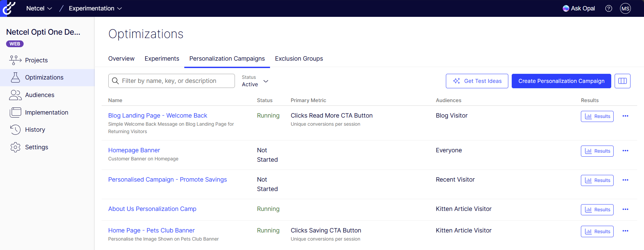This screenshot has height=250, width=644.
Task: Click Kitten Article Visitor in About Us row
Action: tap(463, 209)
